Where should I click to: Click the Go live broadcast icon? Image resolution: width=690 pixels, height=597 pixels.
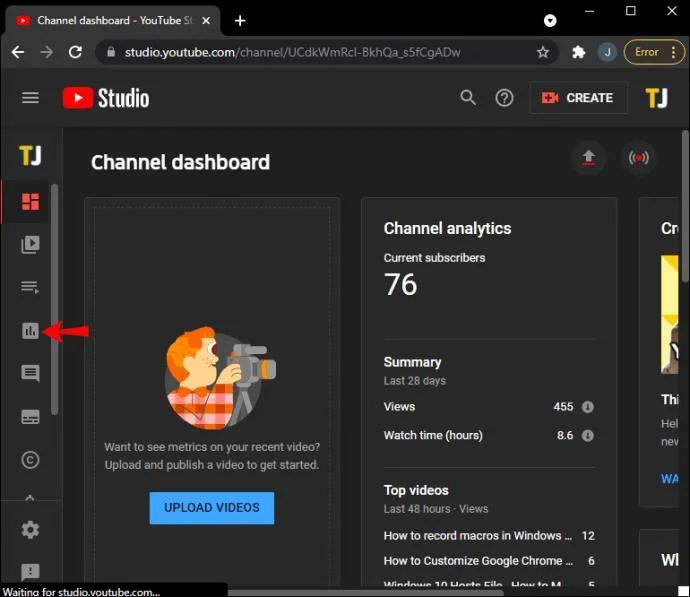pos(638,157)
